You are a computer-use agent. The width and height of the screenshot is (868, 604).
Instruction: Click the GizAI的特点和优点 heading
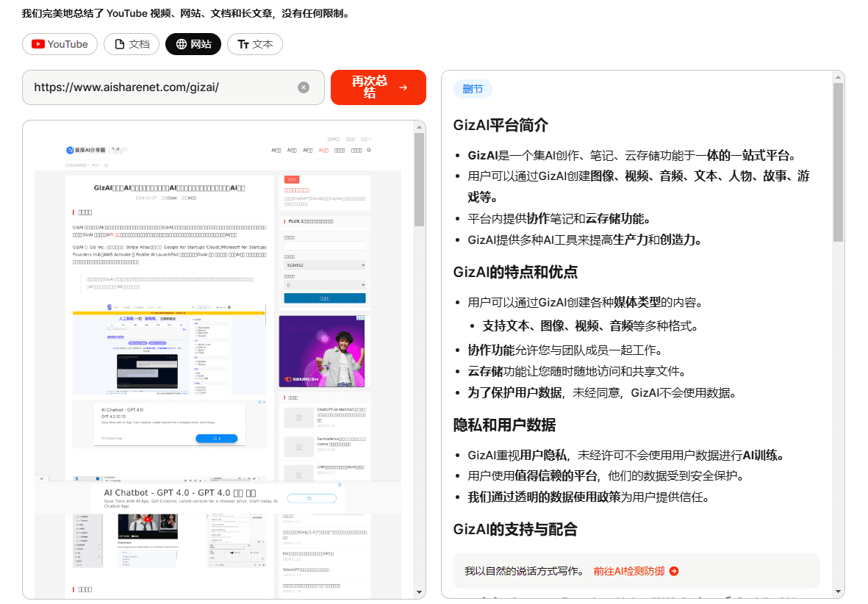point(515,272)
